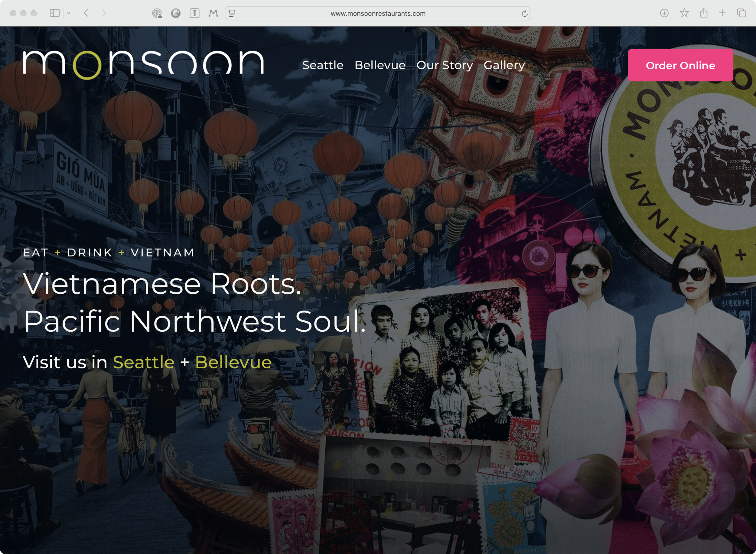Open the password manager extension icon
The width and height of the screenshot is (756, 554).
click(x=157, y=13)
